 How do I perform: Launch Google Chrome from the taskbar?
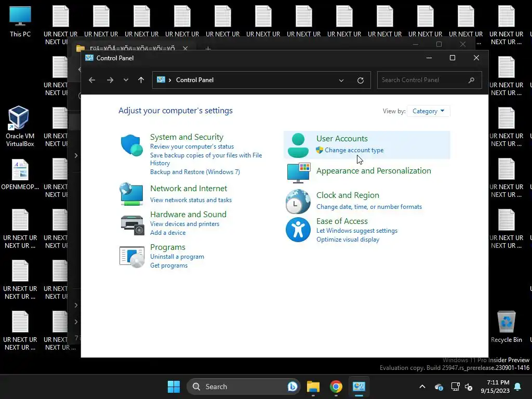(x=336, y=387)
